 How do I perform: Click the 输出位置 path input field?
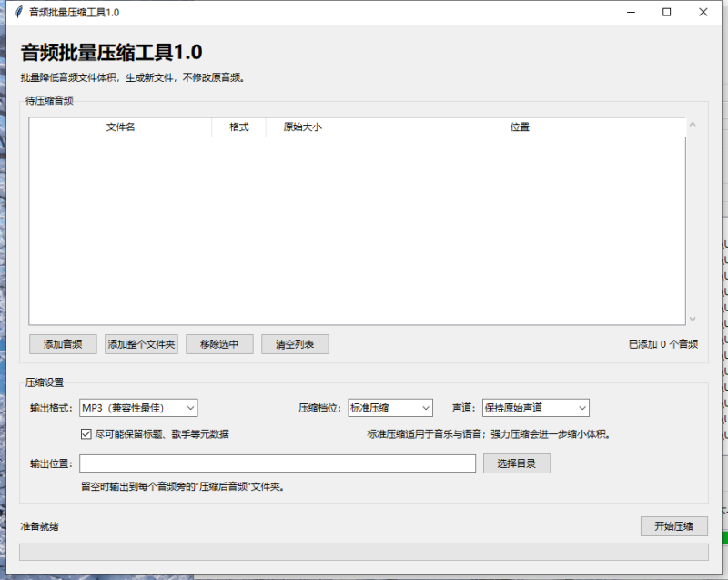click(x=278, y=463)
